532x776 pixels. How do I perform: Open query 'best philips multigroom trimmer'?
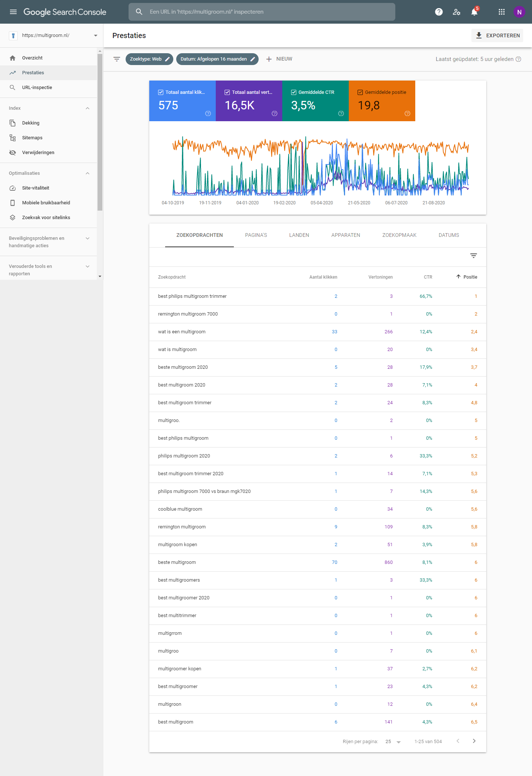tap(318, 296)
